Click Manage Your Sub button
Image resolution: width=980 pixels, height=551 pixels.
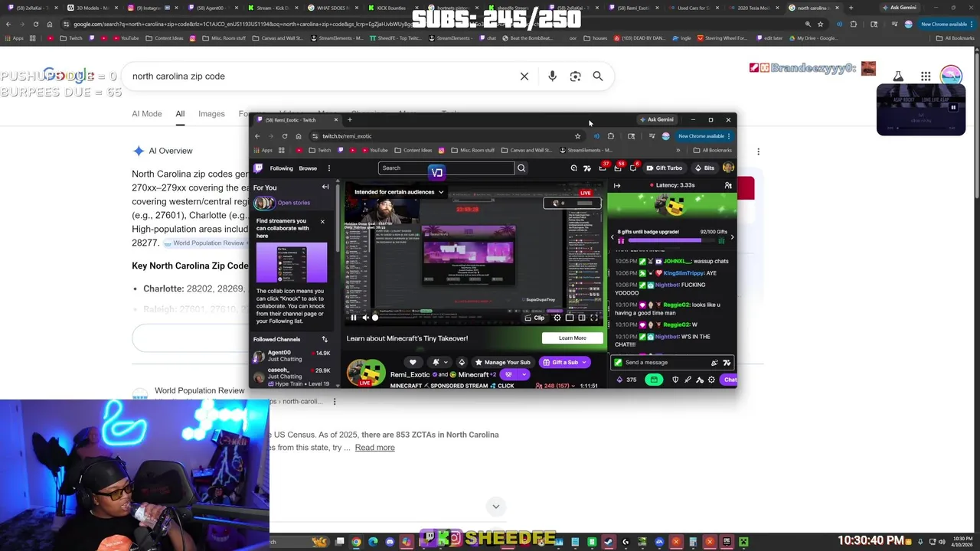click(x=502, y=362)
